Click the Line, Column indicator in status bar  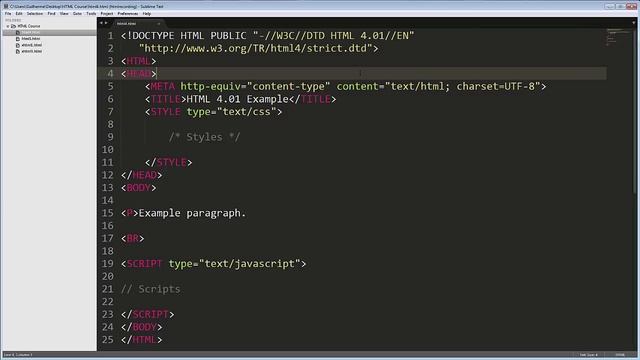18,355
